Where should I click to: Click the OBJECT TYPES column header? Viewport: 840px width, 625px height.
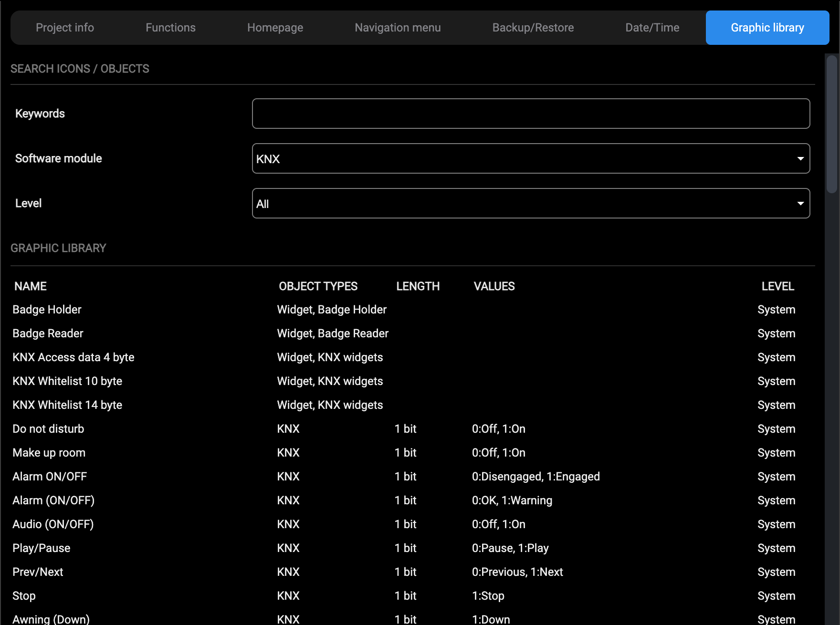[318, 286]
